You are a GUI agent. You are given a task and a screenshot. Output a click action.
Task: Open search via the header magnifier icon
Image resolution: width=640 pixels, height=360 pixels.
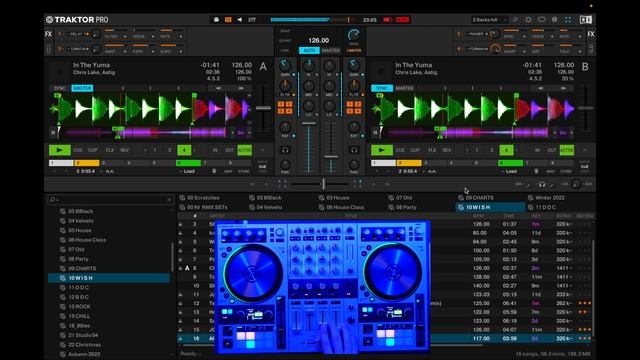516,20
